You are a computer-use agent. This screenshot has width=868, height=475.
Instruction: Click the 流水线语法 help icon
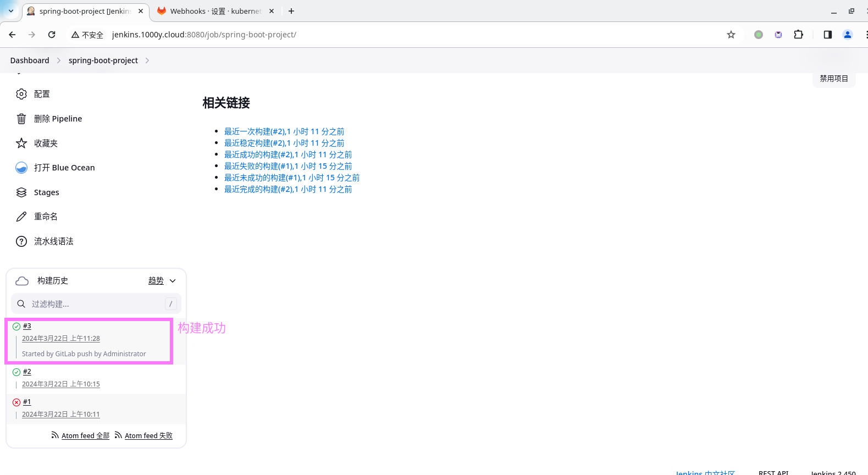pyautogui.click(x=21, y=241)
